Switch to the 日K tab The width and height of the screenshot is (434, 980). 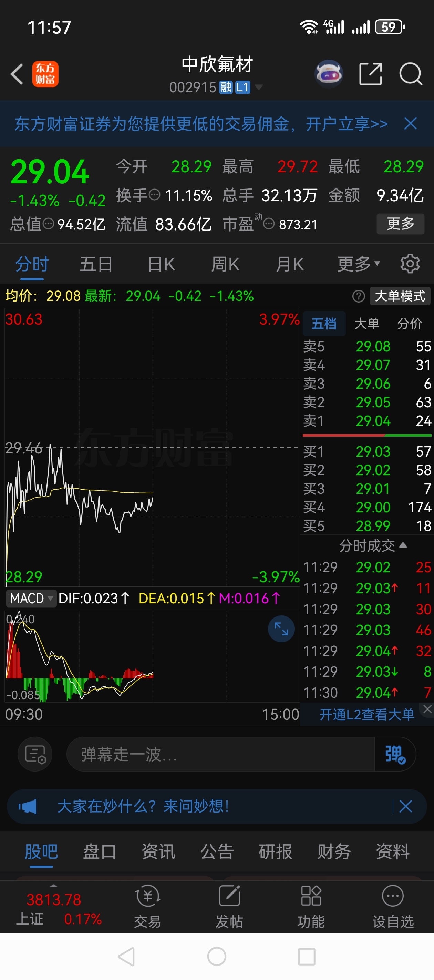[x=162, y=264]
